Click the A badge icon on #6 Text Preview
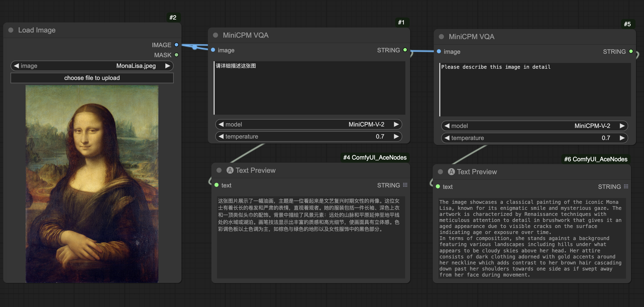This screenshot has height=307, width=644. coord(451,172)
